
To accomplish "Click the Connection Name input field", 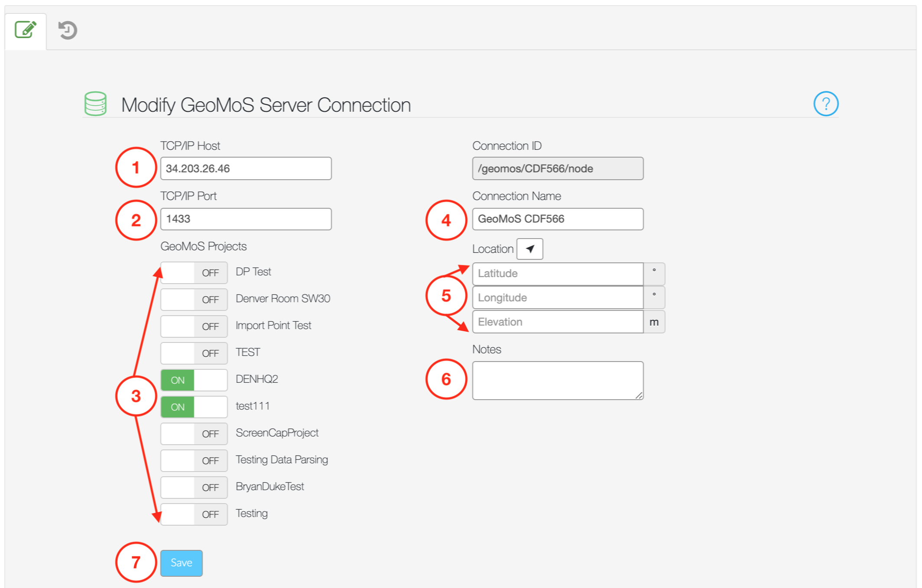I will tap(558, 219).
